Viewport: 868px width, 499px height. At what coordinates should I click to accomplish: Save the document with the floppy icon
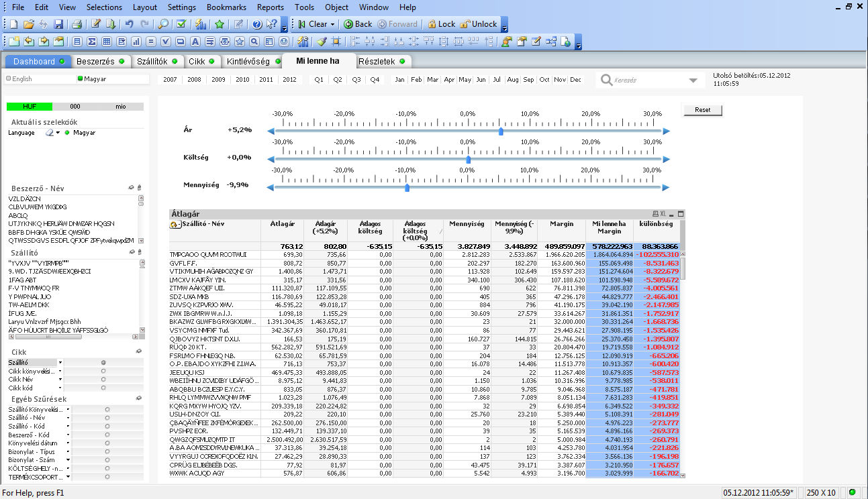(58, 24)
